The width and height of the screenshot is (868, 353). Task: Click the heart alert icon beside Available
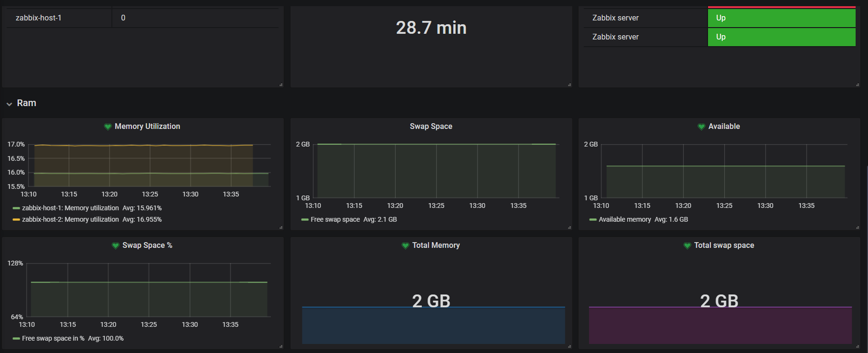[701, 127]
